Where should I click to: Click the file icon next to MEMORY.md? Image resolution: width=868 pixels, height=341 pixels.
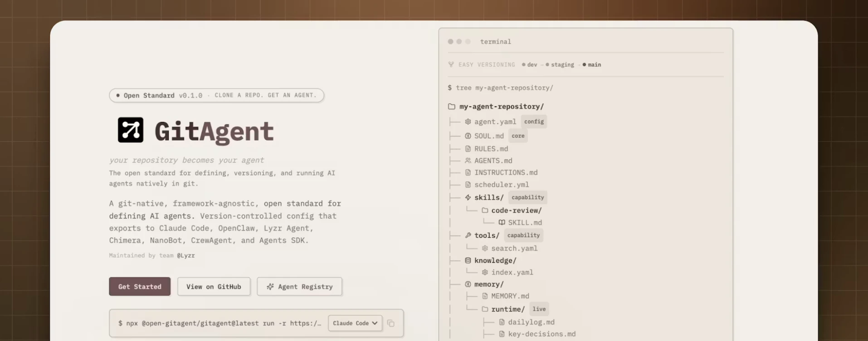[485, 296]
